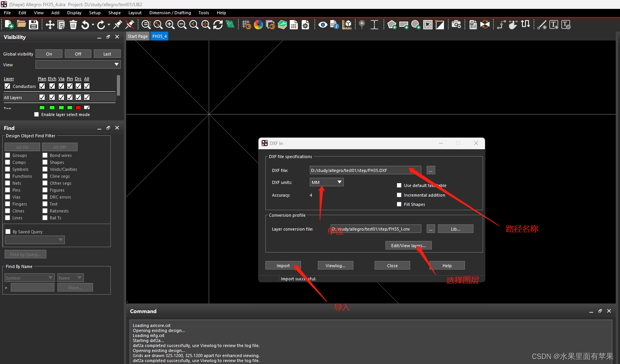
Task: Open the Symbol dropdown in Find By Name
Action: tap(29, 278)
